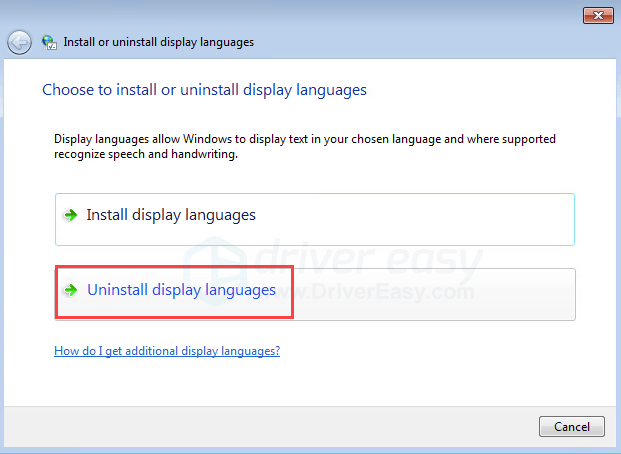Cancel the display languages wizard
This screenshot has height=454, width=621.
tap(571, 427)
